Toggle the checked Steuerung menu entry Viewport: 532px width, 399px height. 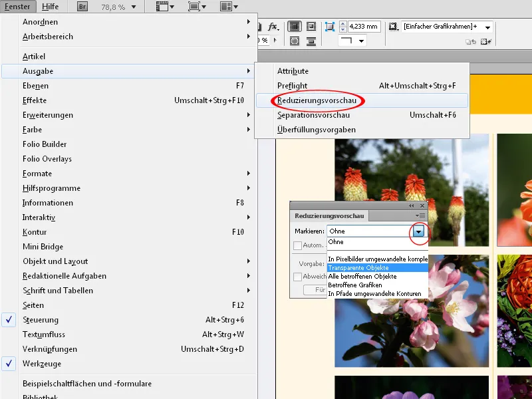[129, 320]
